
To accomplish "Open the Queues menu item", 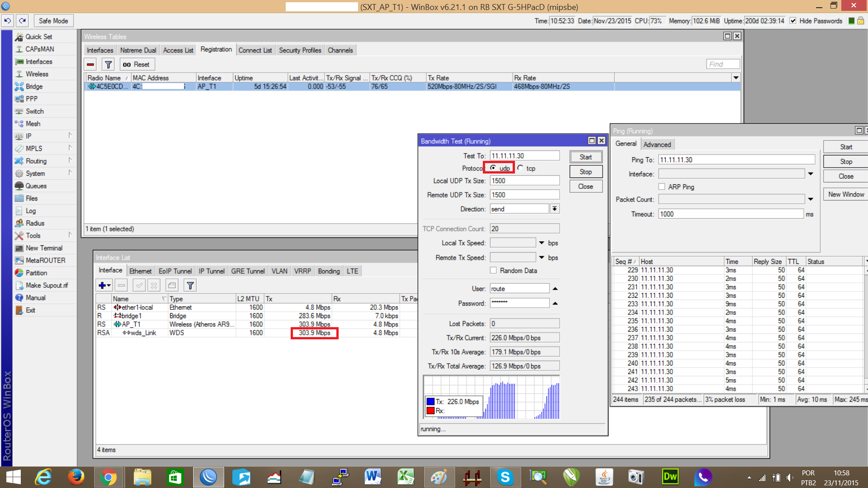I will coord(36,186).
